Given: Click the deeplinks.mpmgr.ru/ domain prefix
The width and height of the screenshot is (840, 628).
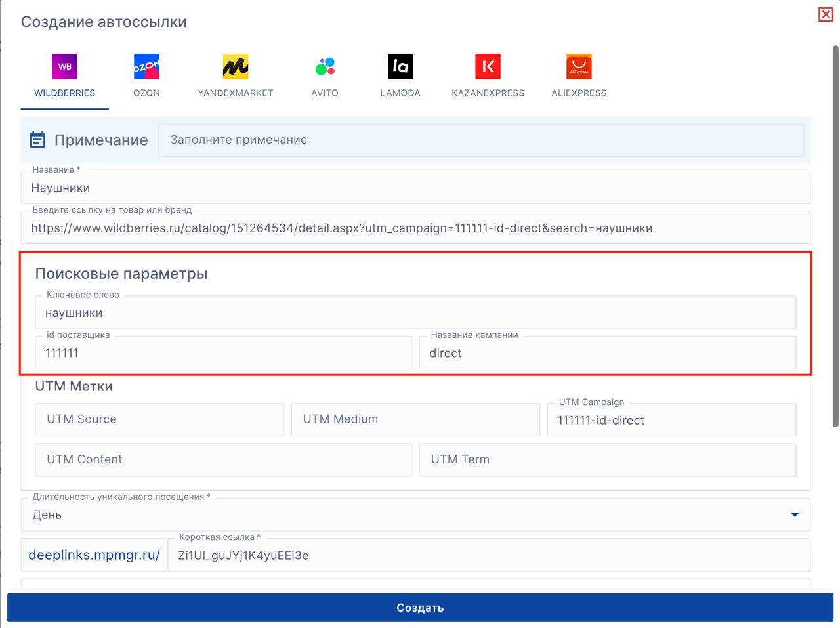Looking at the screenshot, I should pos(94,555).
